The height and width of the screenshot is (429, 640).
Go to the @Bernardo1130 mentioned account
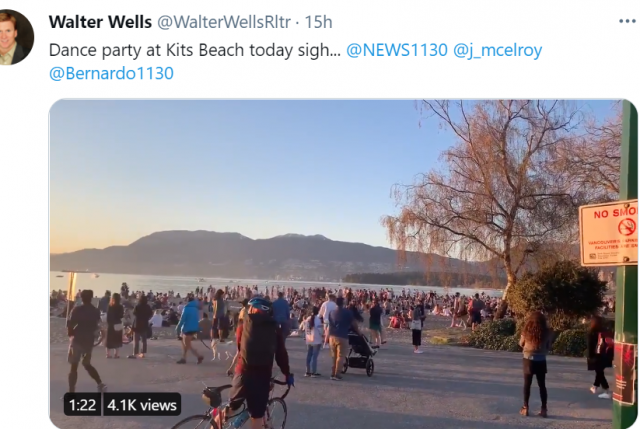click(x=111, y=73)
